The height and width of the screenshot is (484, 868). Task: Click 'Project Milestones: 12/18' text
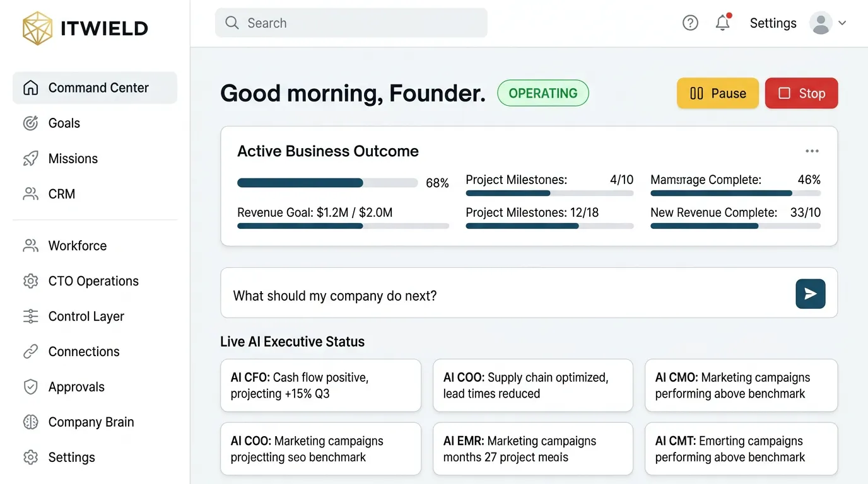click(532, 212)
